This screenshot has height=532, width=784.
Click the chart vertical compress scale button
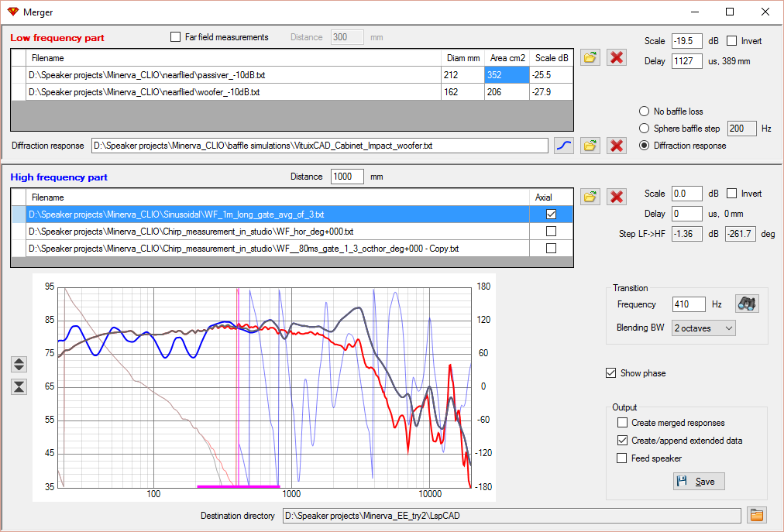[x=19, y=386]
